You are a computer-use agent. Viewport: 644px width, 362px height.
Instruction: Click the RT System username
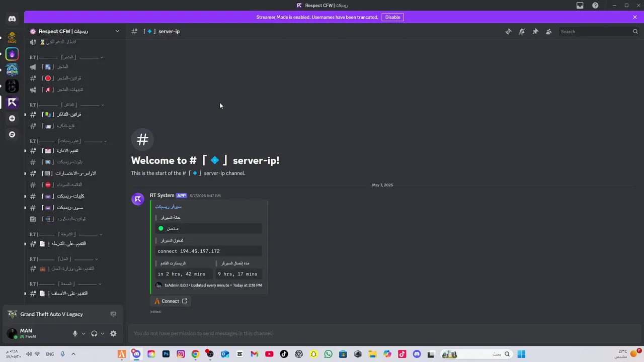[x=162, y=195]
